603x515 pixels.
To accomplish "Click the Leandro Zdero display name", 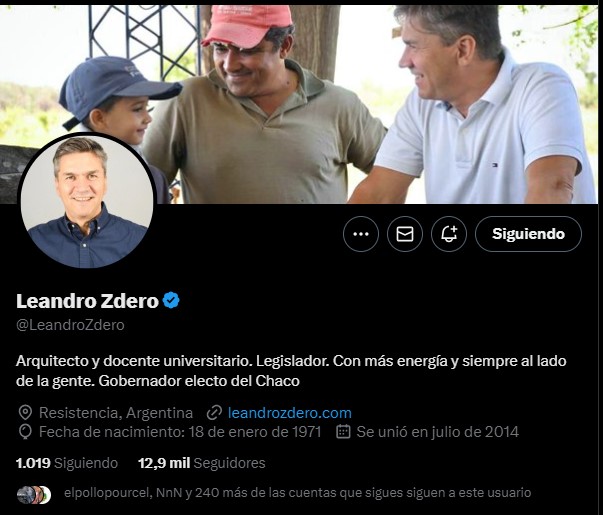I will click(x=87, y=301).
